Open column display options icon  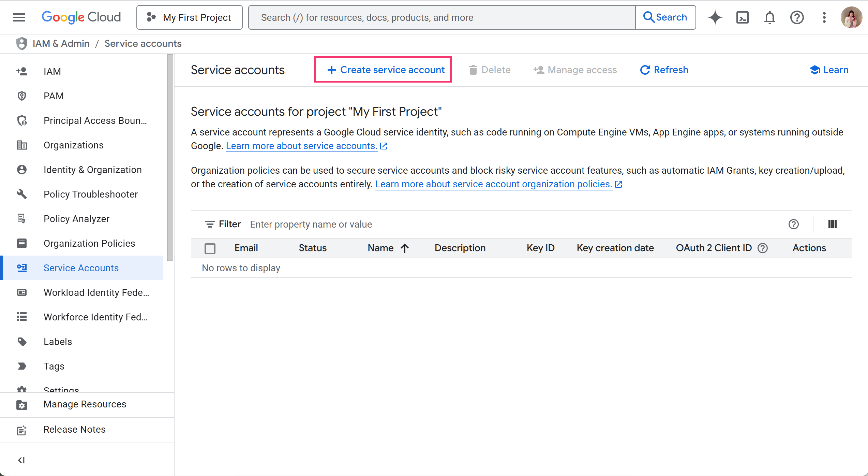(832, 224)
